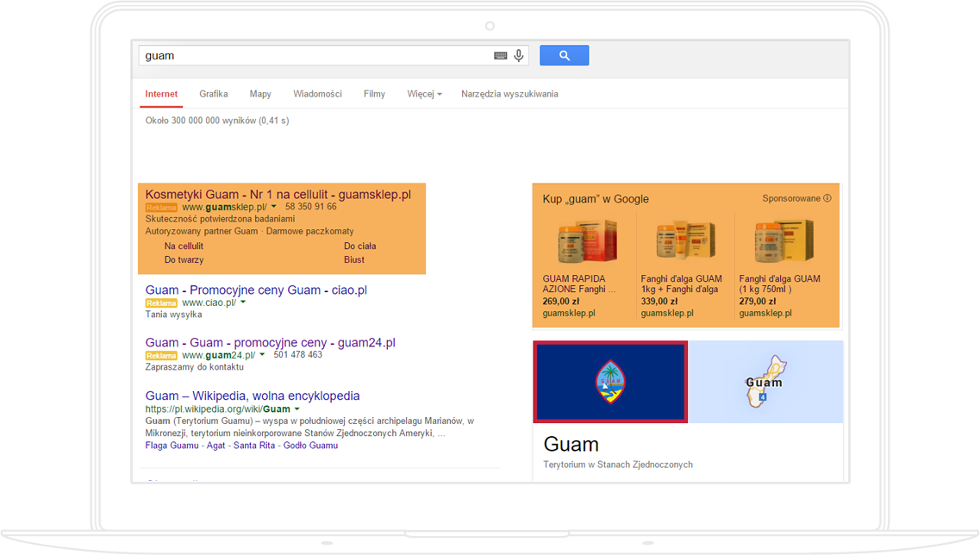Open the Guam flag image
This screenshot has height=555, width=980.
click(610, 382)
